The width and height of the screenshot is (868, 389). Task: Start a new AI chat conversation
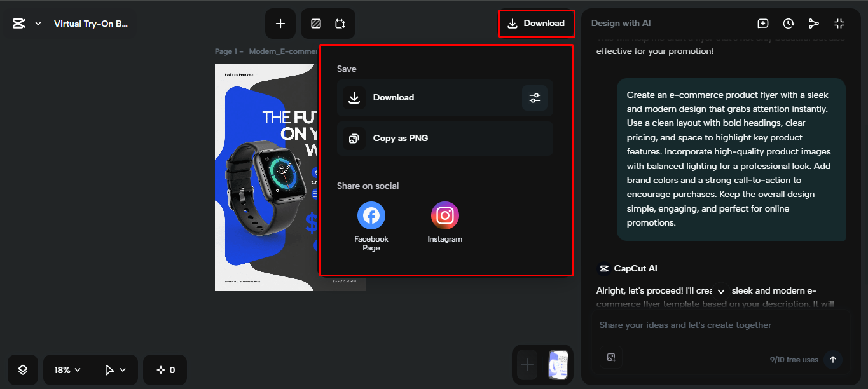click(x=762, y=23)
